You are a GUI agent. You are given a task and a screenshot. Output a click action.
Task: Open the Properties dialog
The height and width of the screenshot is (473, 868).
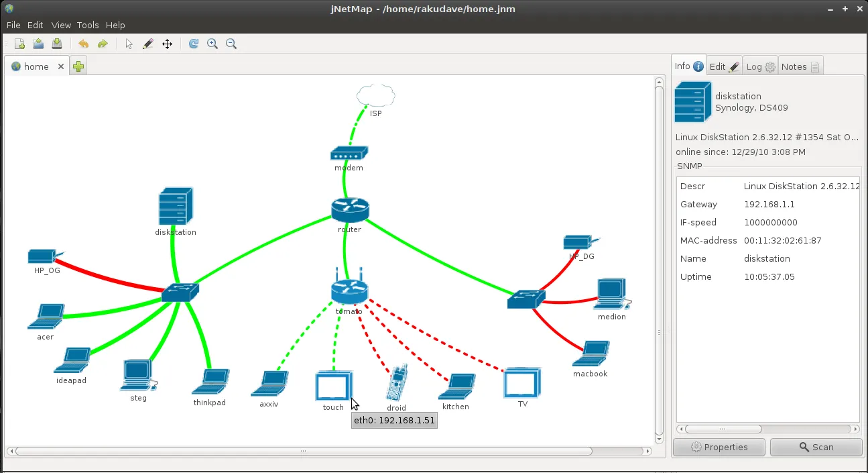pos(719,447)
